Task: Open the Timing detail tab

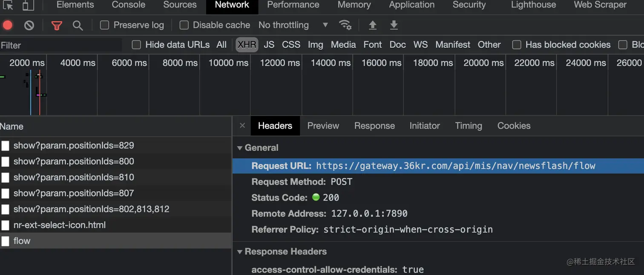Action: (469, 126)
